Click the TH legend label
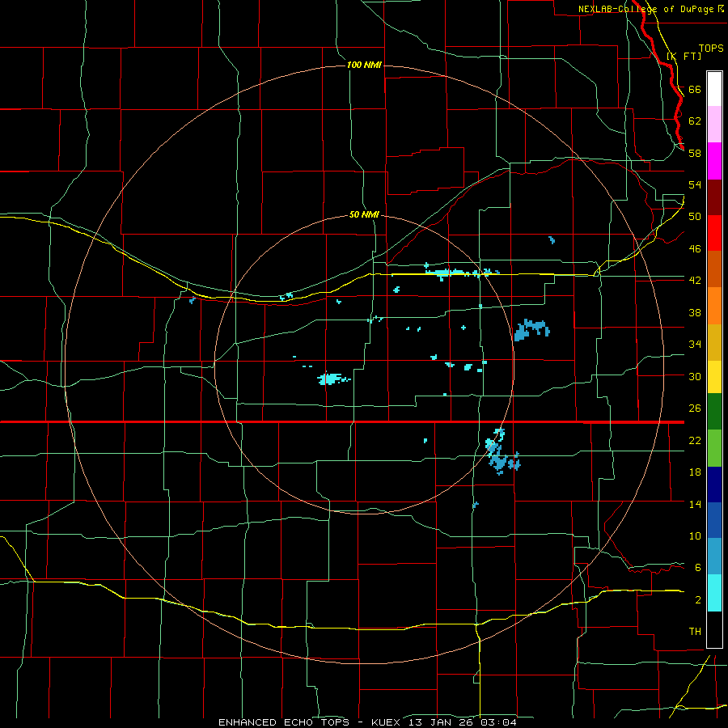The height and width of the screenshot is (728, 728). point(695,631)
